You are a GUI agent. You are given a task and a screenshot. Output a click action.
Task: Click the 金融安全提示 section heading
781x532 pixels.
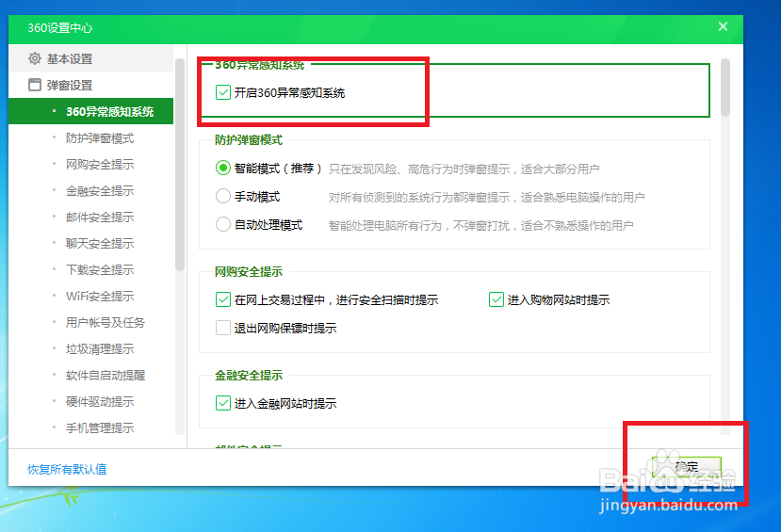coord(249,376)
